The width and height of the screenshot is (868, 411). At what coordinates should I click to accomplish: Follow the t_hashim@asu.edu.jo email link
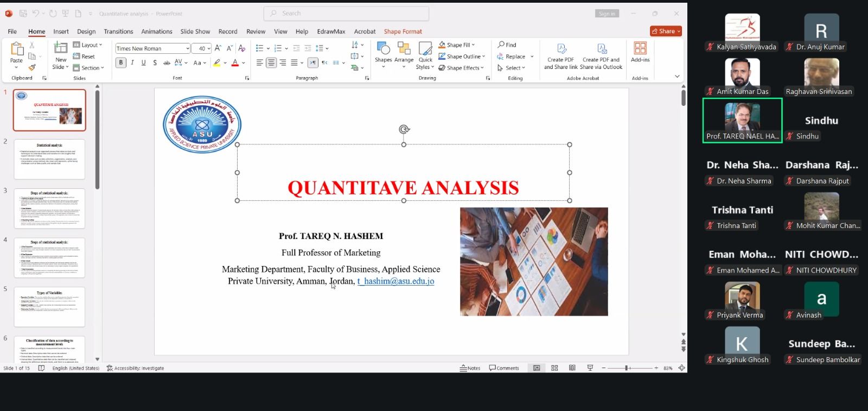click(395, 281)
